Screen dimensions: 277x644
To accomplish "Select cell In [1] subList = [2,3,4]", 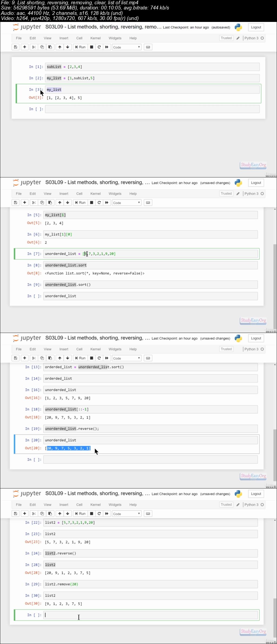I will pyautogui.click(x=152, y=67).
